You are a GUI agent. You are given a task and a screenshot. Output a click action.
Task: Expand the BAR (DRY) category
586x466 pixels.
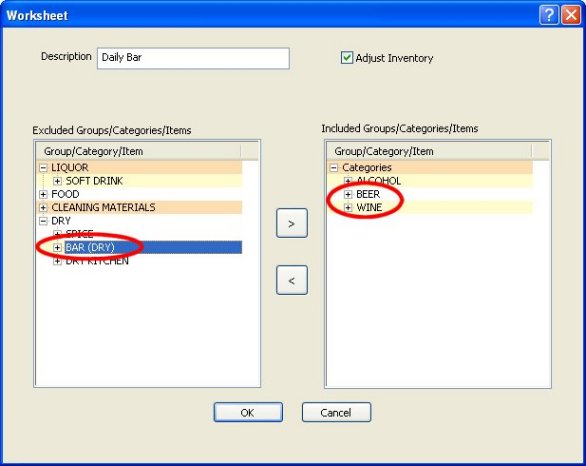click(x=57, y=247)
